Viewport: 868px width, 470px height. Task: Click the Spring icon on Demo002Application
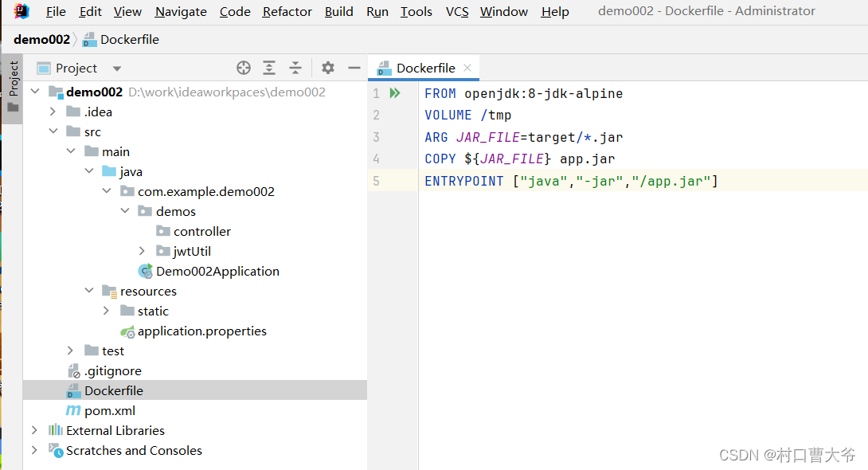[x=146, y=271]
